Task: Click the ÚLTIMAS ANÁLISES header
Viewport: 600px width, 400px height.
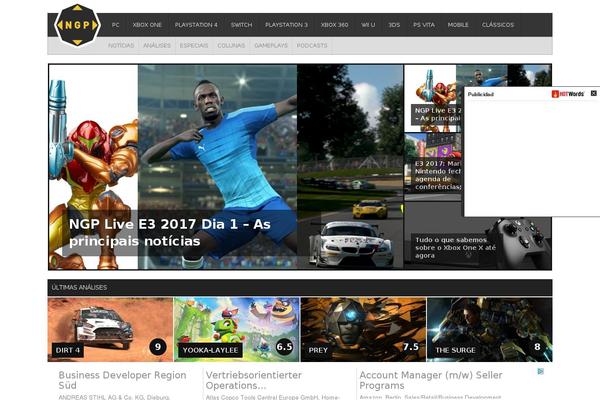Action: click(80, 287)
